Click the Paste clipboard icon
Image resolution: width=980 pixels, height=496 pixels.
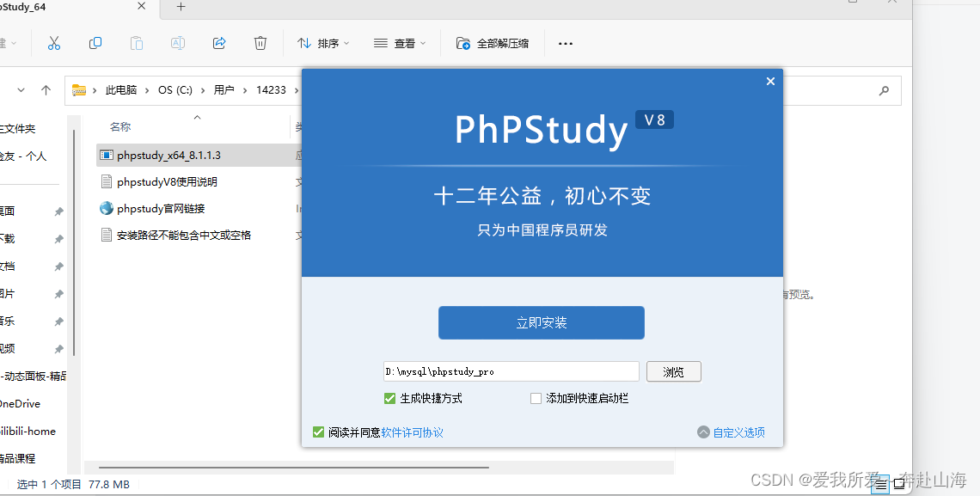(136, 43)
